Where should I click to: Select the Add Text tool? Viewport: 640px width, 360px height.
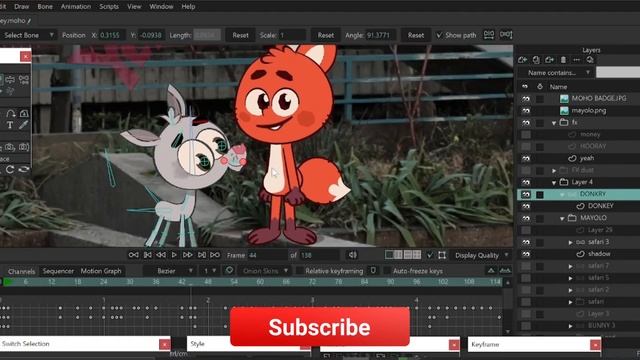[x=10, y=125]
